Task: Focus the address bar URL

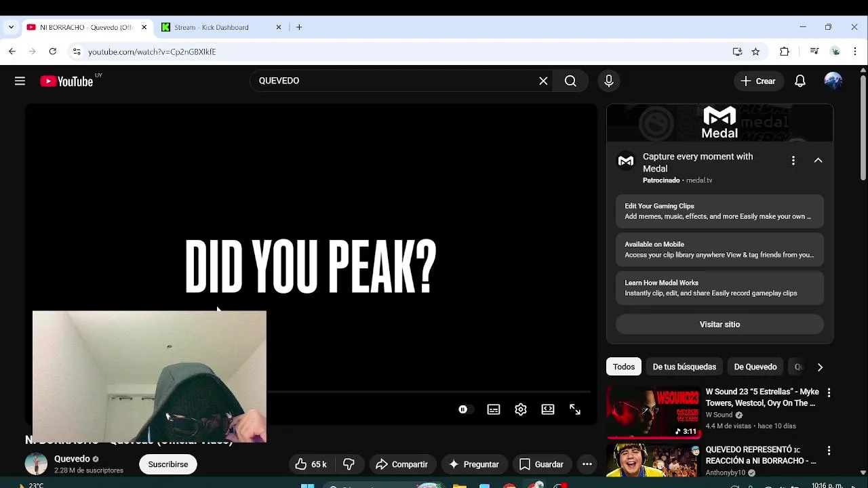Action: click(x=152, y=52)
